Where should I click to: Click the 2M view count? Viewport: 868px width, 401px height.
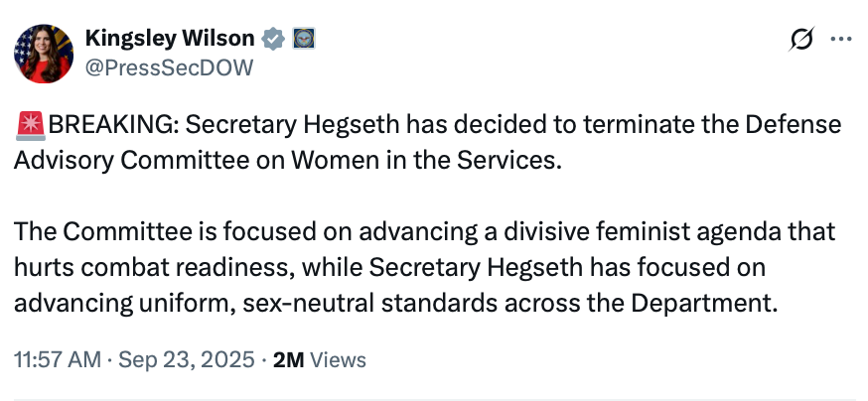288,359
